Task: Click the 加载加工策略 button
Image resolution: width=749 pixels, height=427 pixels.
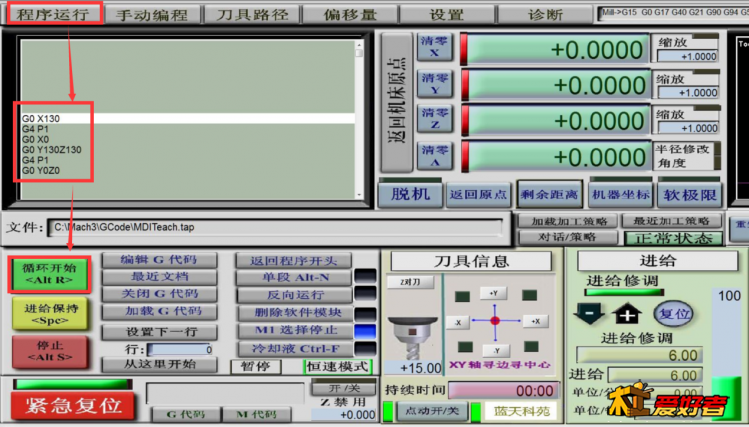Action: (569, 221)
